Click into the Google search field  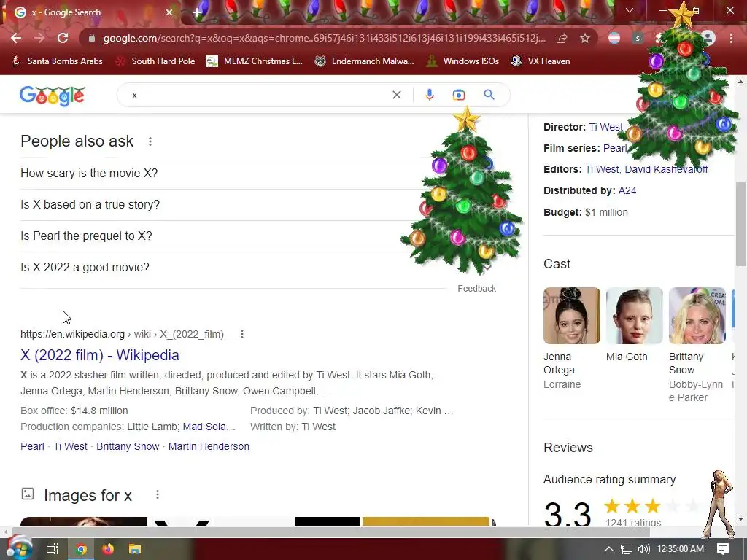[258, 95]
